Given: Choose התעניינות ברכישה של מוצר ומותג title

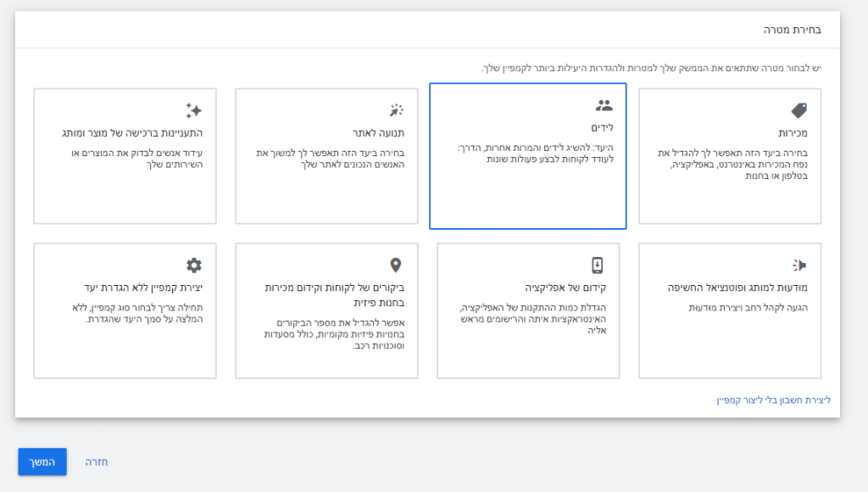Looking at the screenshot, I should (x=132, y=133).
